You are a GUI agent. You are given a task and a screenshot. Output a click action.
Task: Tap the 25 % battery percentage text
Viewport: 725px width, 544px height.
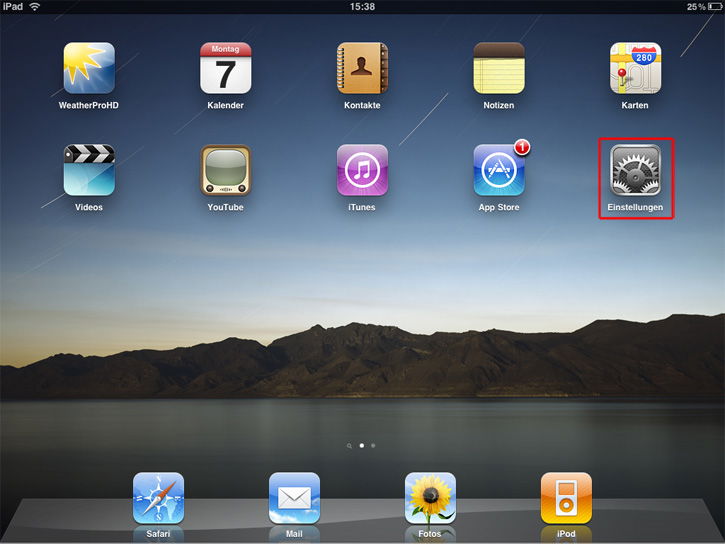[x=696, y=6]
